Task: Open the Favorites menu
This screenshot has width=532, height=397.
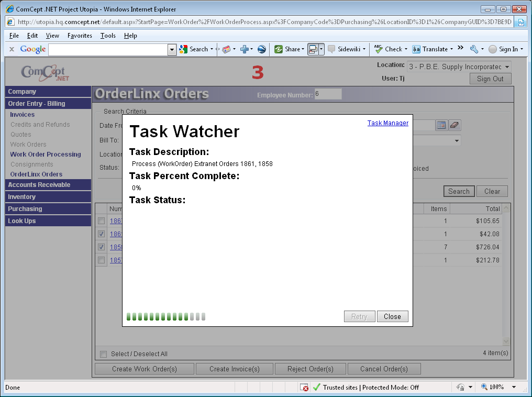Action: coord(80,36)
